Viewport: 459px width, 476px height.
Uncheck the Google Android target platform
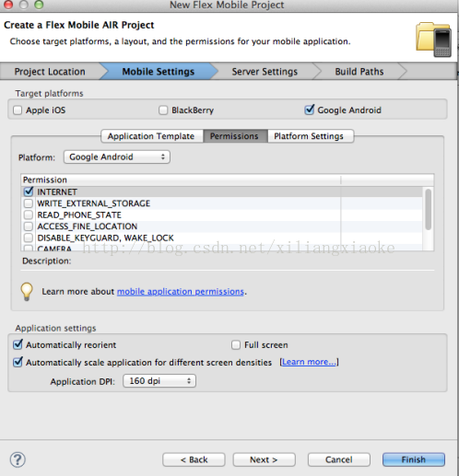tap(309, 110)
